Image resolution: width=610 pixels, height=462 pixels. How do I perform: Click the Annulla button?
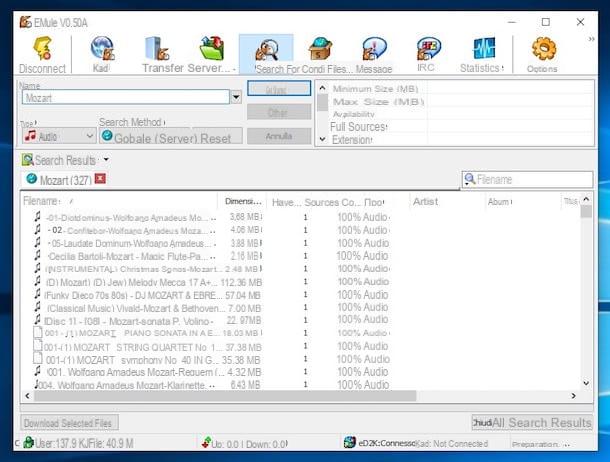(x=279, y=136)
